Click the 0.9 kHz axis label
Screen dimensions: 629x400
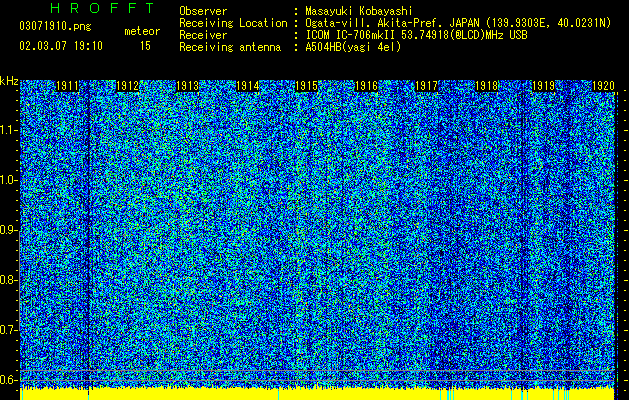pyautogui.click(x=8, y=230)
